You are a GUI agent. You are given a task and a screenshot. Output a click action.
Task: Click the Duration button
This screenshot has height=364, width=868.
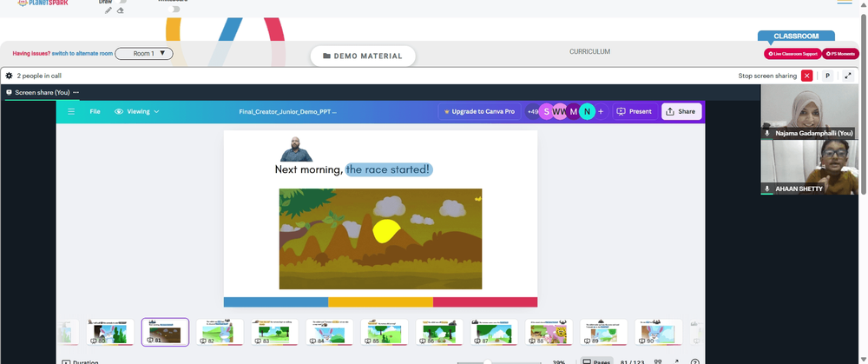(80, 361)
